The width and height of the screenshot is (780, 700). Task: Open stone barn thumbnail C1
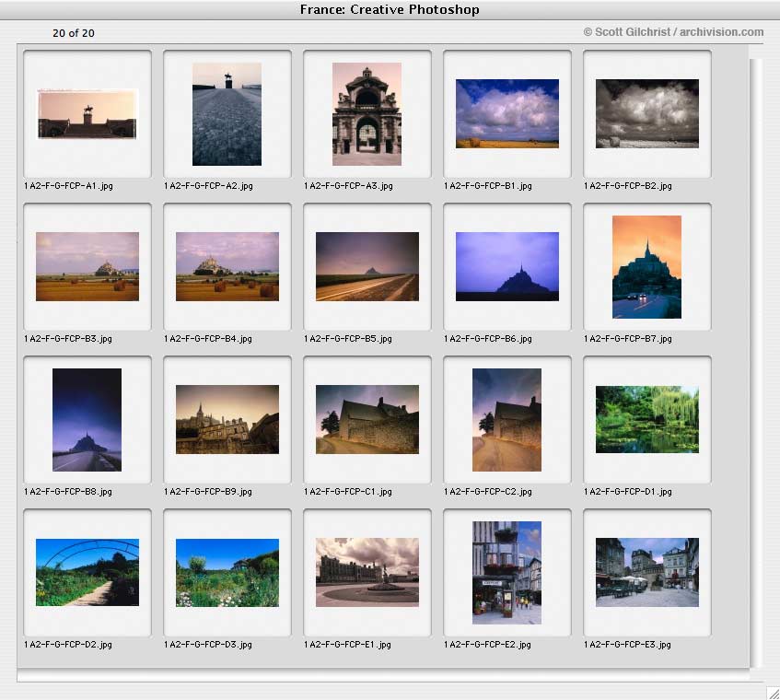pyautogui.click(x=367, y=419)
